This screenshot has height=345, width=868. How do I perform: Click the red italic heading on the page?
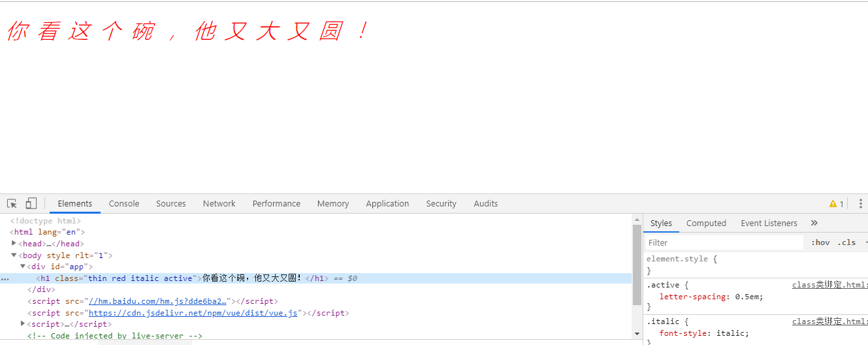click(189, 31)
